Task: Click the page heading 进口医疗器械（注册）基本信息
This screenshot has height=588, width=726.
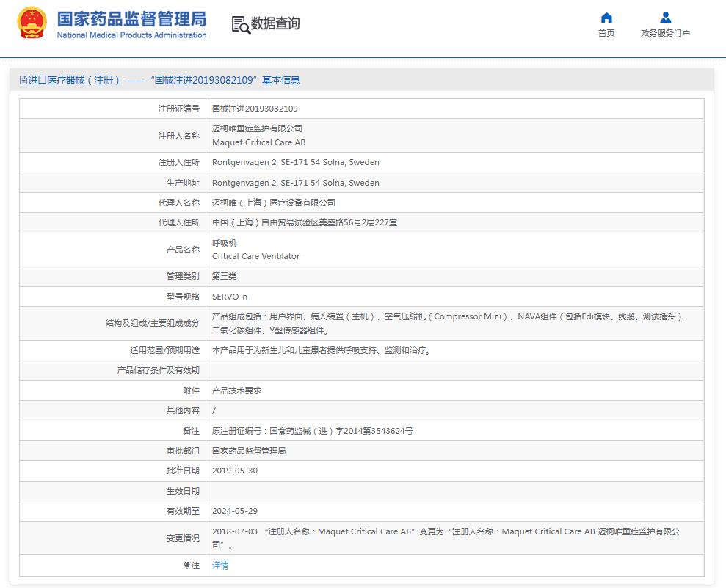Action: coord(160,80)
